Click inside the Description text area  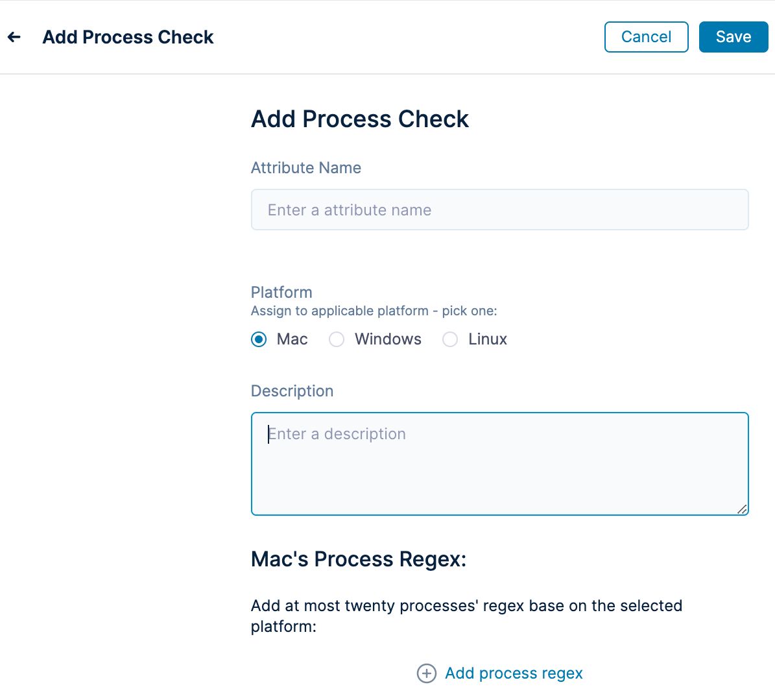[x=500, y=464]
